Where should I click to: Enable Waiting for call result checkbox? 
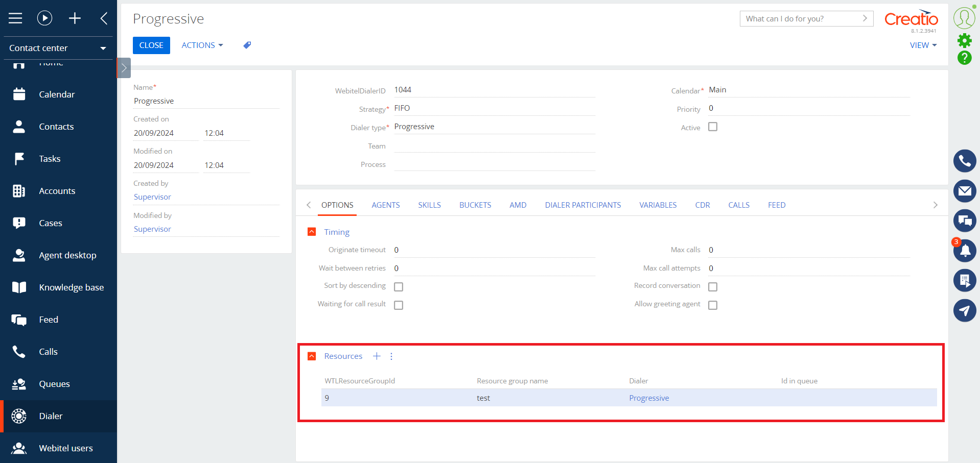399,305
